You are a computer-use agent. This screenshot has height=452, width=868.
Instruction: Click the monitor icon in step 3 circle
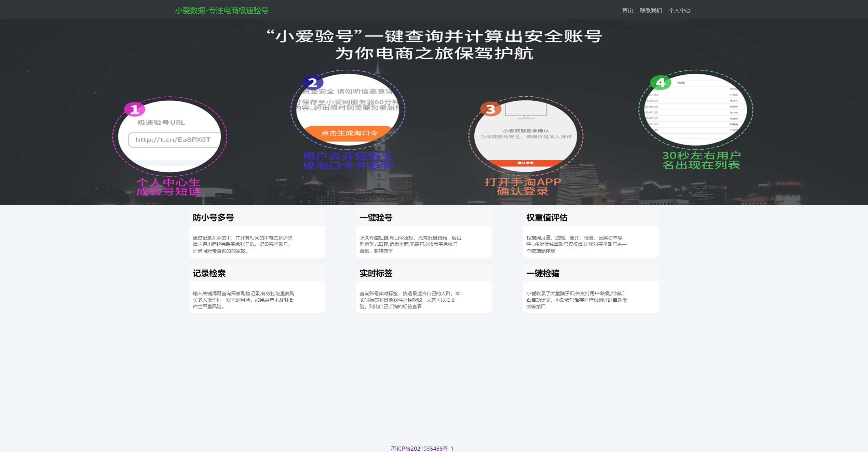click(526, 110)
